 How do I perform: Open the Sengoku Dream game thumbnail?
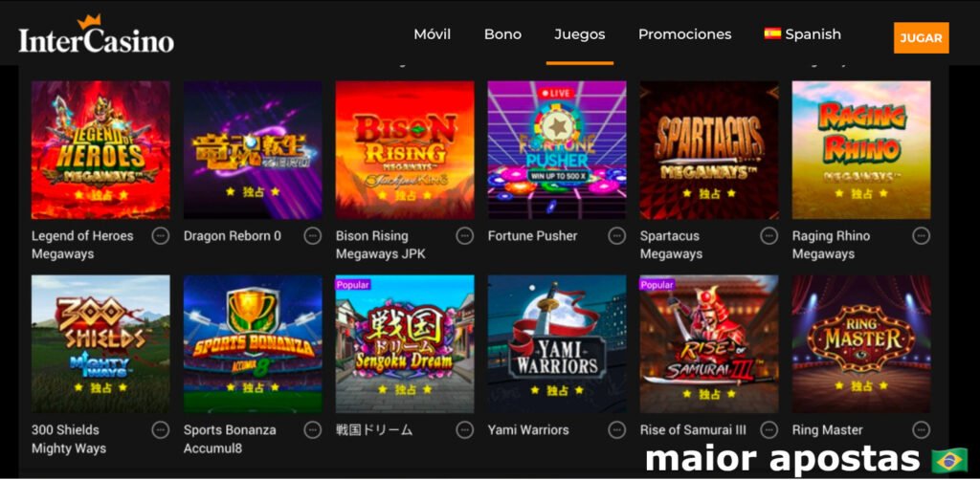(405, 344)
